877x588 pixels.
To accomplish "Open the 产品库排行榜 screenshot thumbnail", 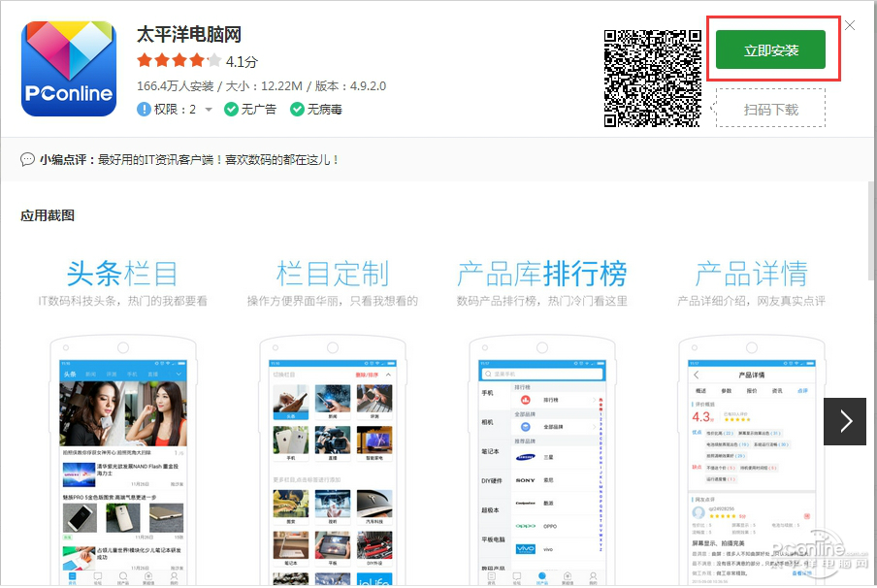I will point(542,422).
